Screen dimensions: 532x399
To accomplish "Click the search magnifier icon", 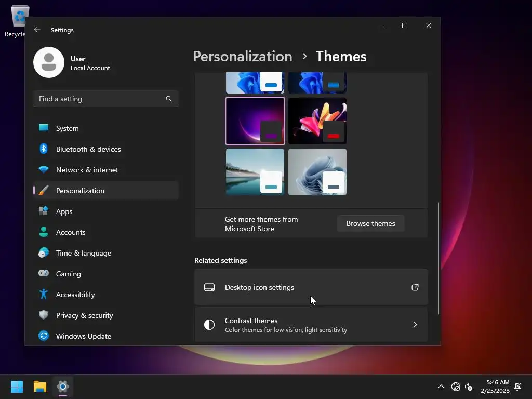I will coord(169,99).
